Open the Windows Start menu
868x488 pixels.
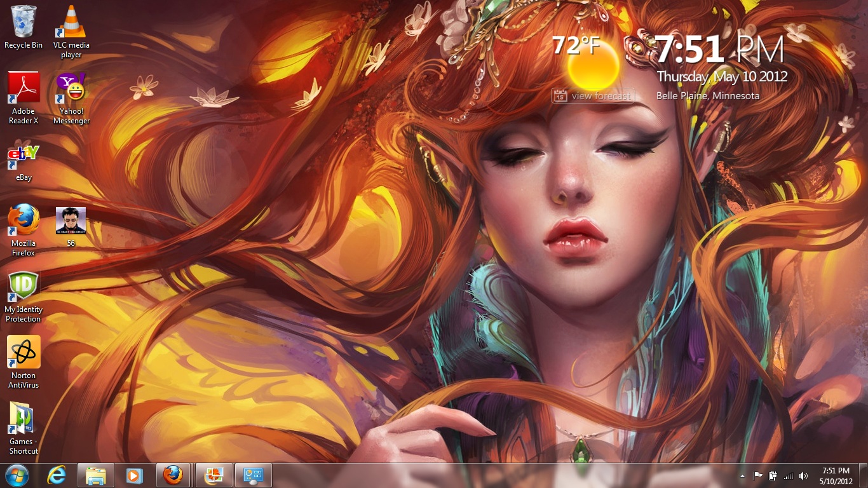tap(17, 475)
